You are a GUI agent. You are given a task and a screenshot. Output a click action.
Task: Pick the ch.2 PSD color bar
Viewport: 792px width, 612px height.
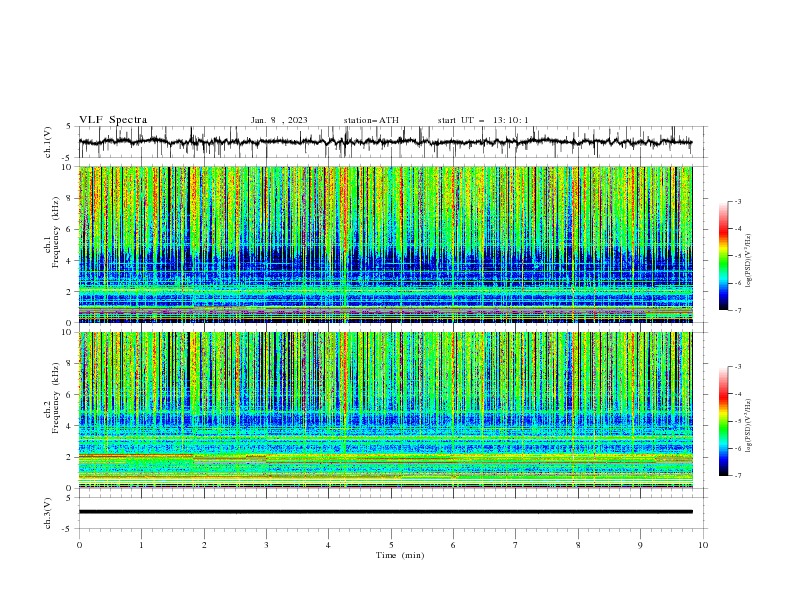point(724,421)
